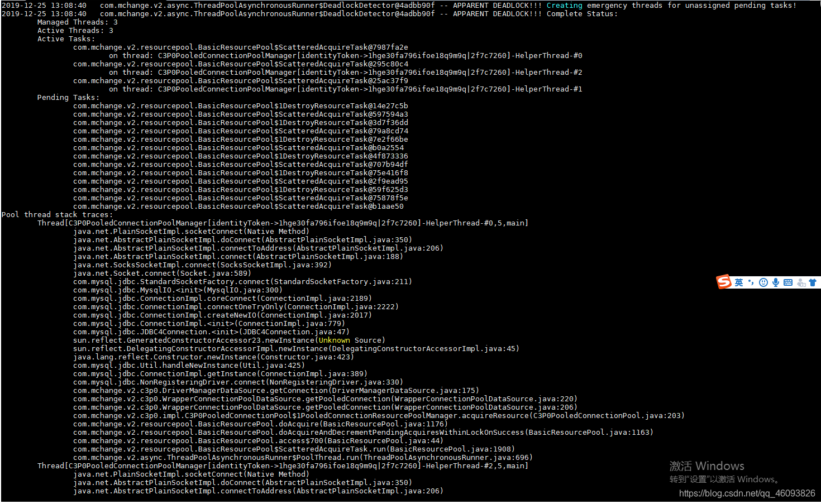Click the DelegatingConstructorAccessorImpl.newInstance frame
This screenshot has width=821, height=504.
[296, 349]
